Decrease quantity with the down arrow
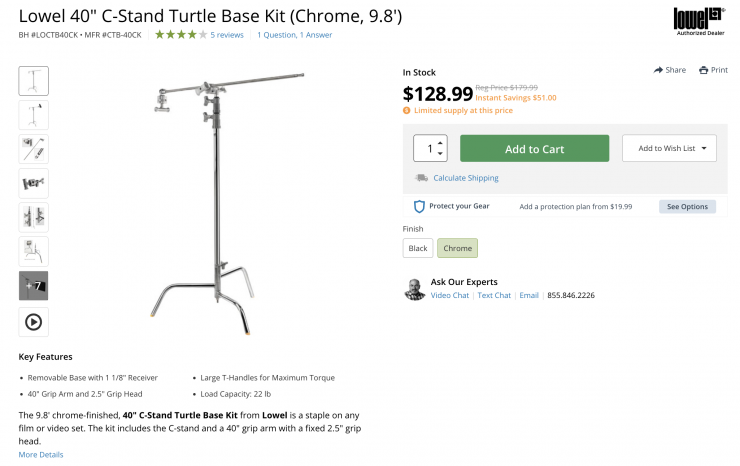 pos(440,154)
